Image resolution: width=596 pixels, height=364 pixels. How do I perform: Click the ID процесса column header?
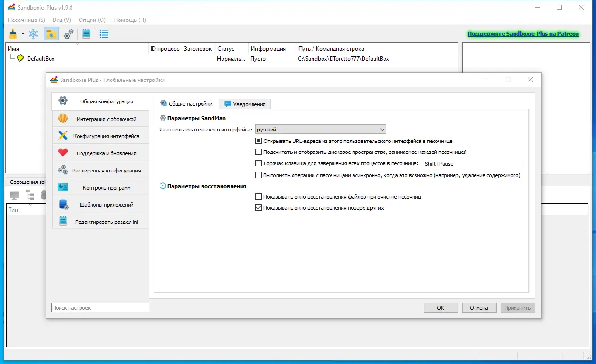pyautogui.click(x=165, y=49)
